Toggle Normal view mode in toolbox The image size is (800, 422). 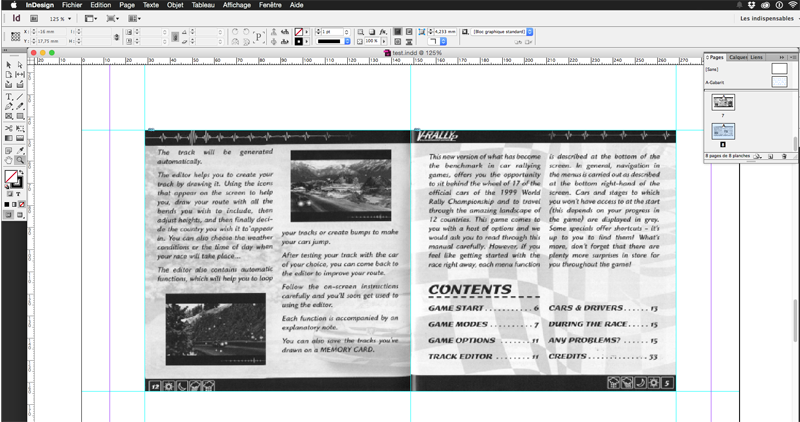[9, 215]
